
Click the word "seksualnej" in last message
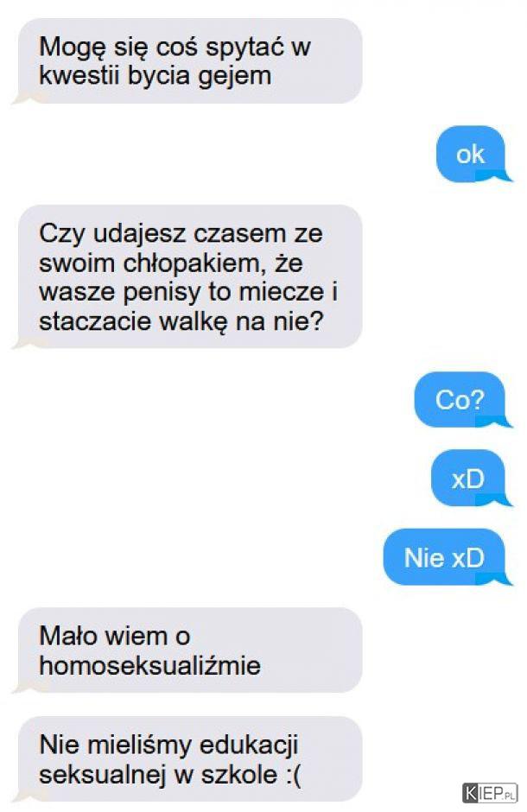pyautogui.click(x=103, y=774)
